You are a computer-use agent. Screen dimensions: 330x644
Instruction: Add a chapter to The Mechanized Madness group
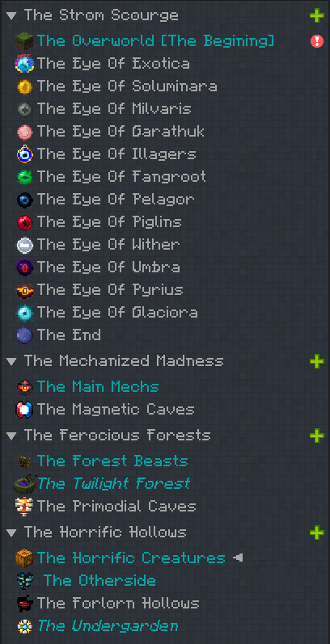point(317,361)
